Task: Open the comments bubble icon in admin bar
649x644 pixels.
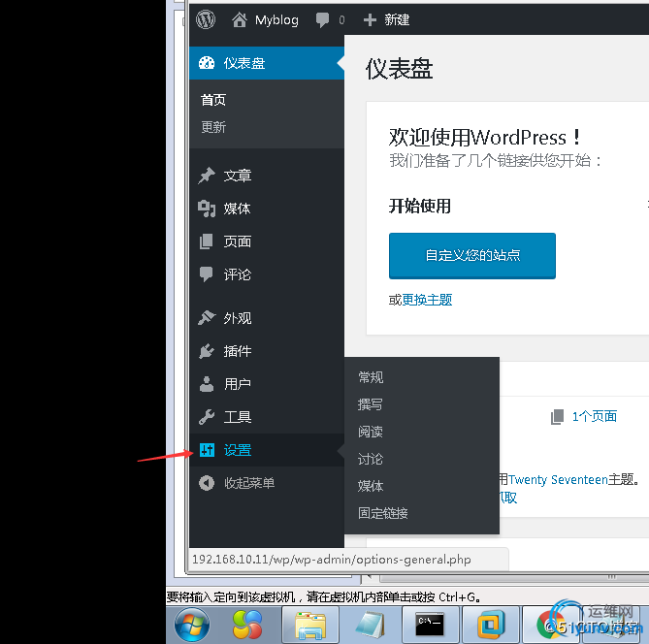Action: [x=322, y=19]
